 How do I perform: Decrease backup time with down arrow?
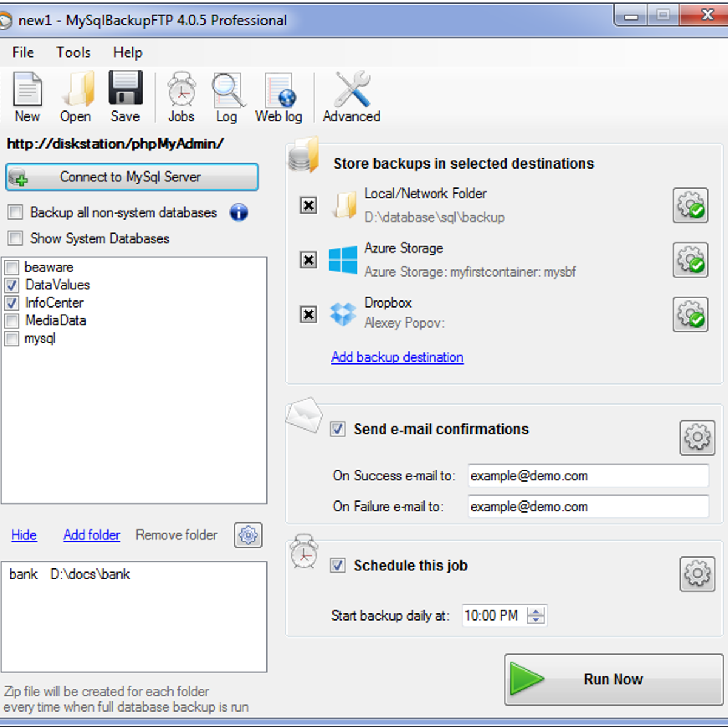(536, 621)
